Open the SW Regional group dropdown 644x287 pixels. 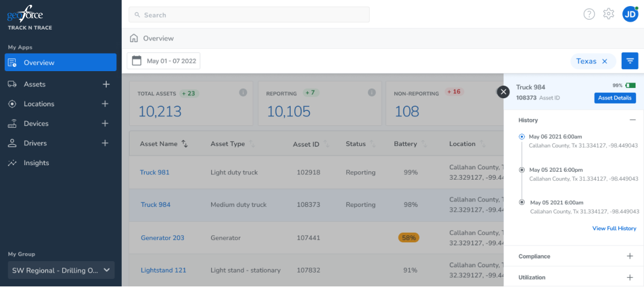point(61,270)
